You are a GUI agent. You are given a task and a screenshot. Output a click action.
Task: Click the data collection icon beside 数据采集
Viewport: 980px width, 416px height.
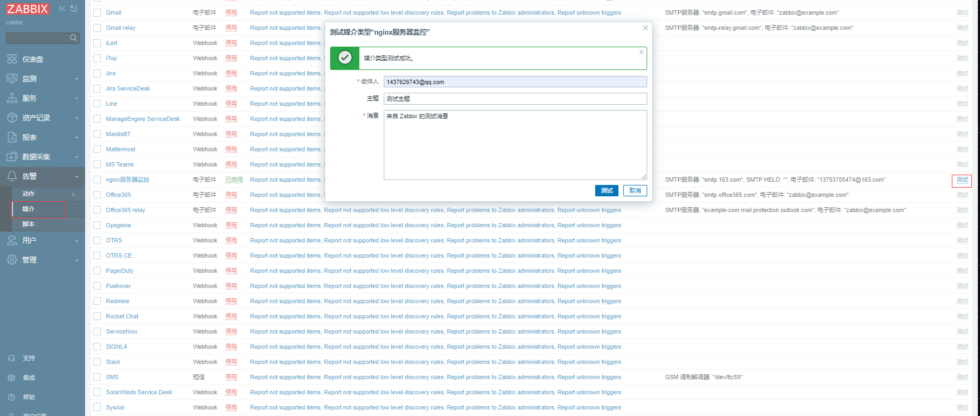tap(12, 157)
